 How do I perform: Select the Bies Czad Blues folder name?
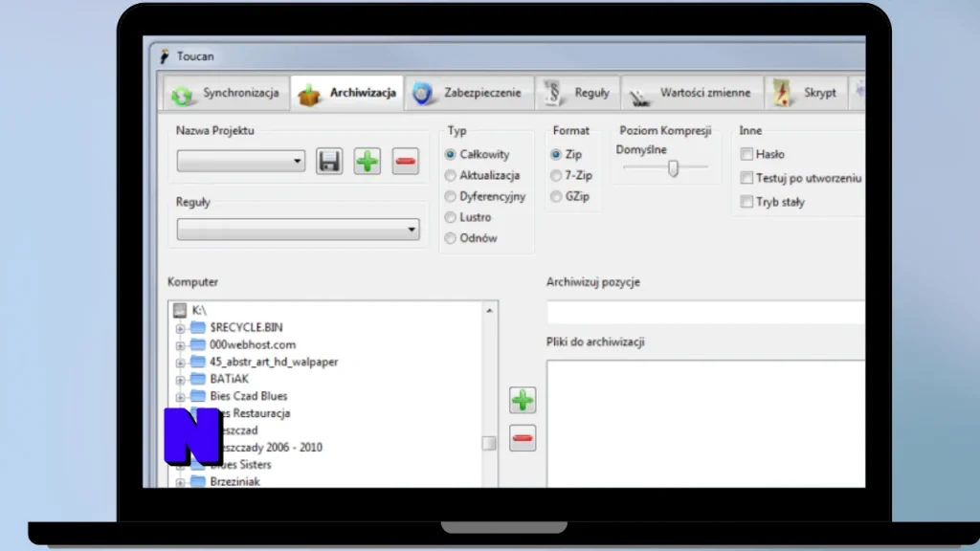249,395
